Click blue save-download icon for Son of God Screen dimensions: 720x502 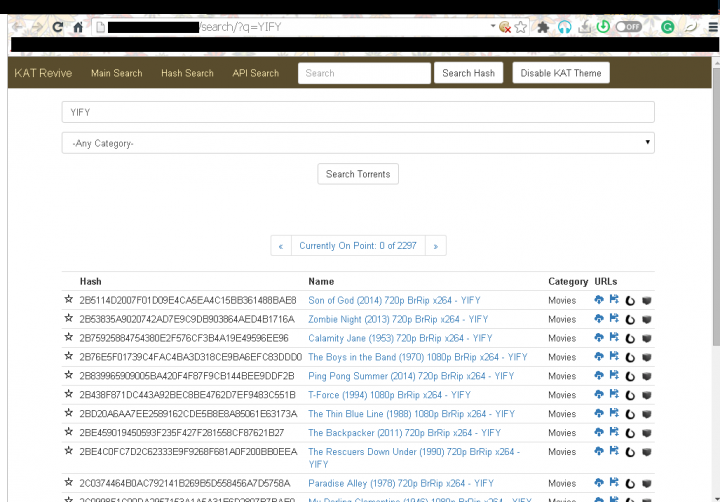(x=614, y=299)
